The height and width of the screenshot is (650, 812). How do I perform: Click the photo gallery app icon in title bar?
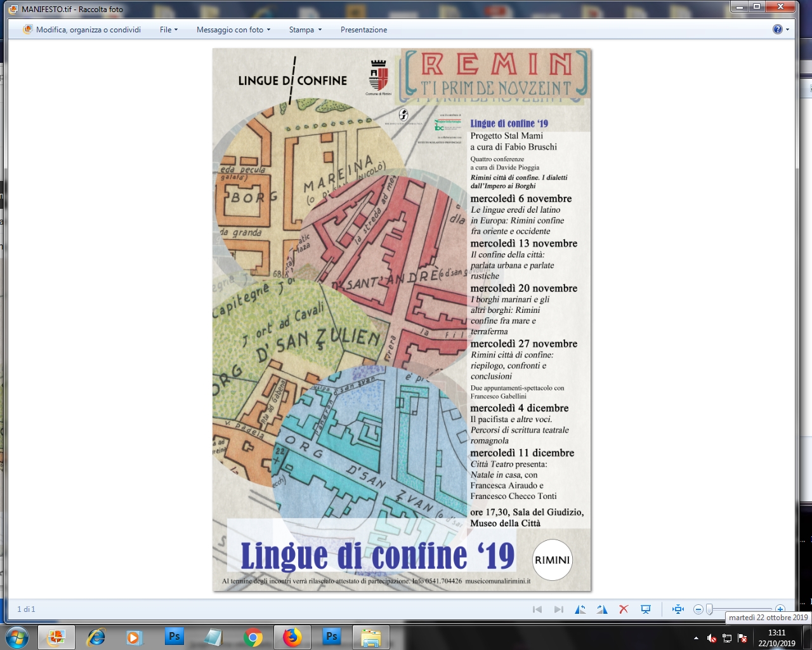(13, 10)
